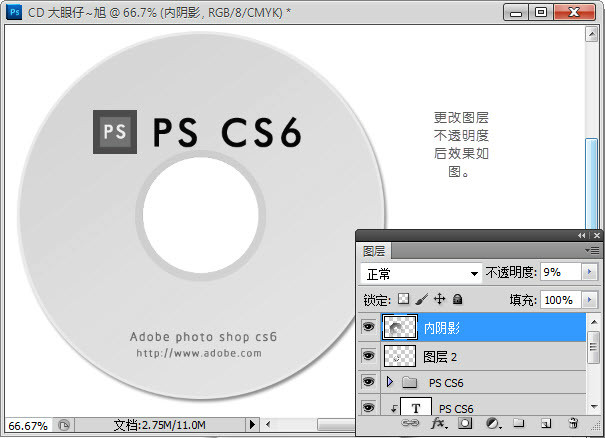Viewport: 605px width, 438px height.
Task: Hide the PS CS6 group
Action: tap(368, 382)
